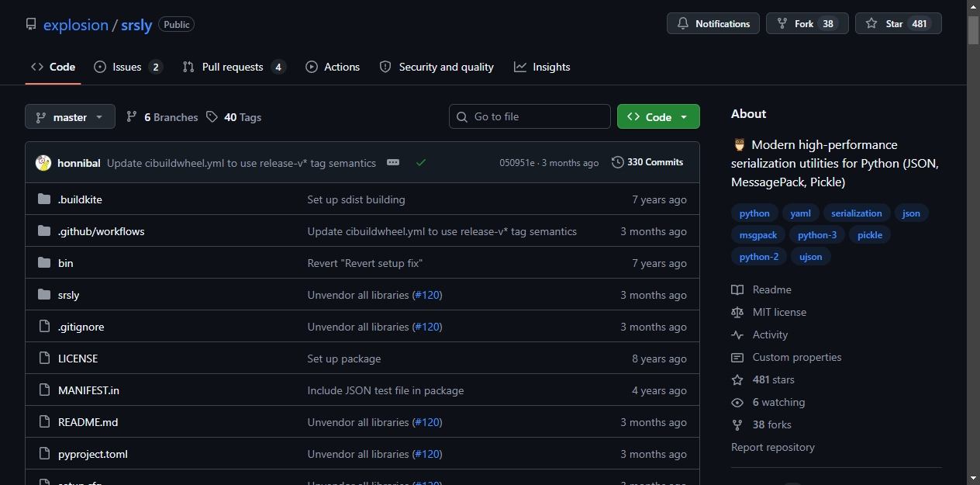Click honnibal's avatar image
The height and width of the screenshot is (485, 980).
43,163
